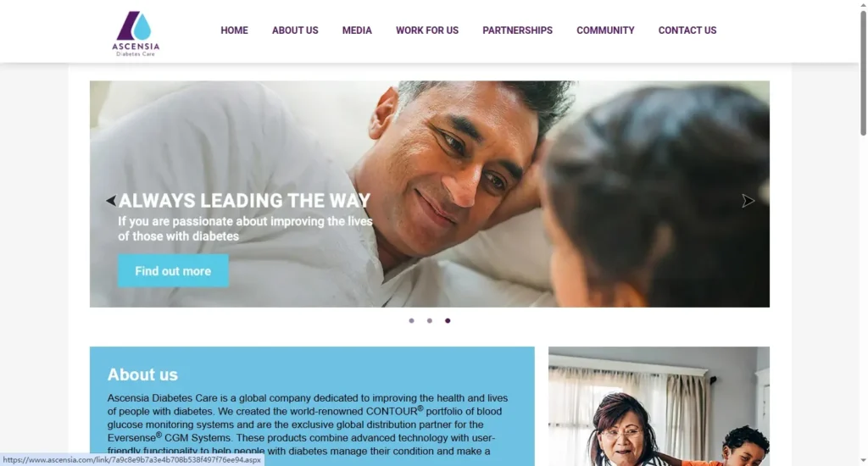Go to previous slide with left arrow
The width and height of the screenshot is (868, 466).
[111, 200]
